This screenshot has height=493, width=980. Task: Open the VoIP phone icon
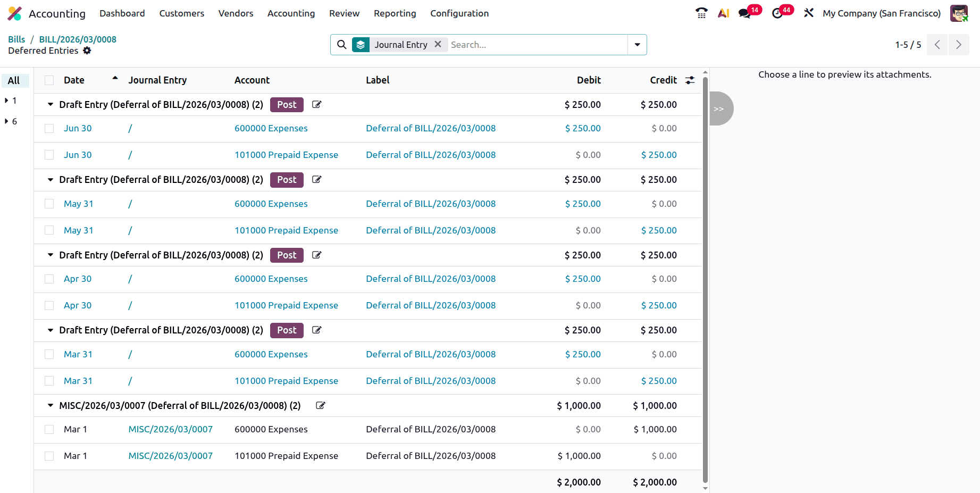pyautogui.click(x=701, y=13)
